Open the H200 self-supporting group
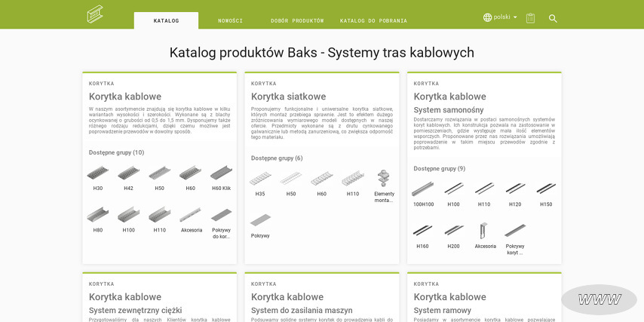Image resolution: width=644 pixels, height=322 pixels. coord(453,236)
